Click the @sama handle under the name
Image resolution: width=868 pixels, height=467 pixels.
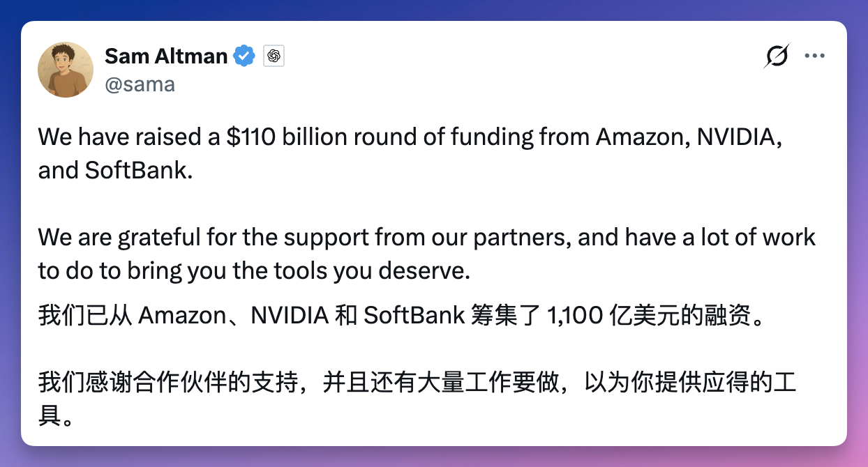140,84
